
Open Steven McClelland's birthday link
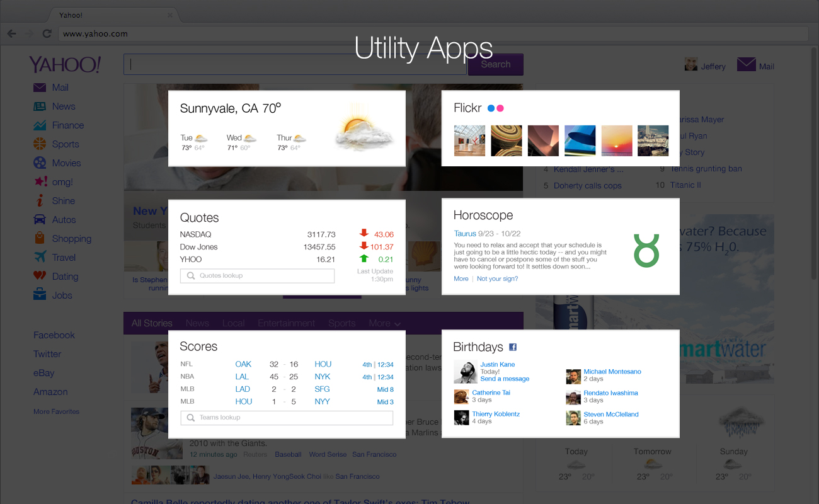[611, 415]
